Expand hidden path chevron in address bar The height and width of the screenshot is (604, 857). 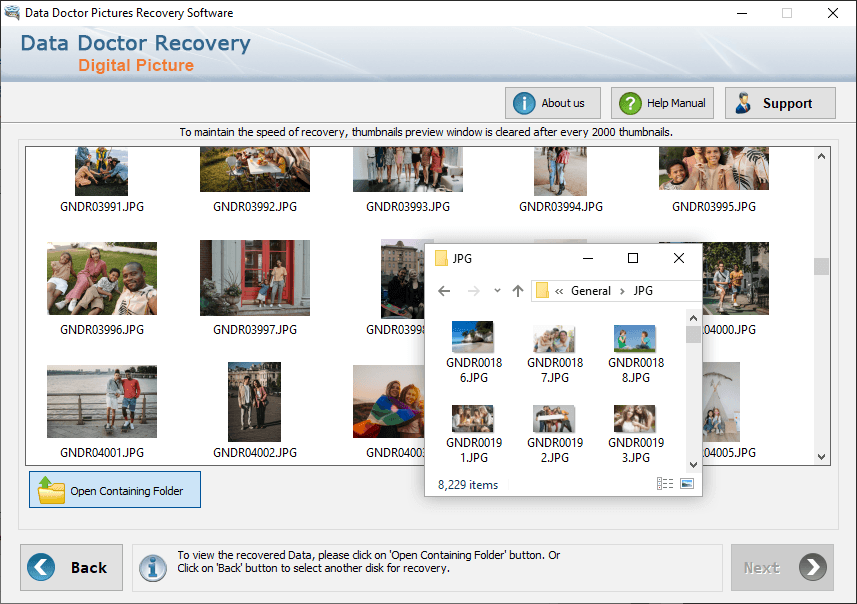pos(559,291)
